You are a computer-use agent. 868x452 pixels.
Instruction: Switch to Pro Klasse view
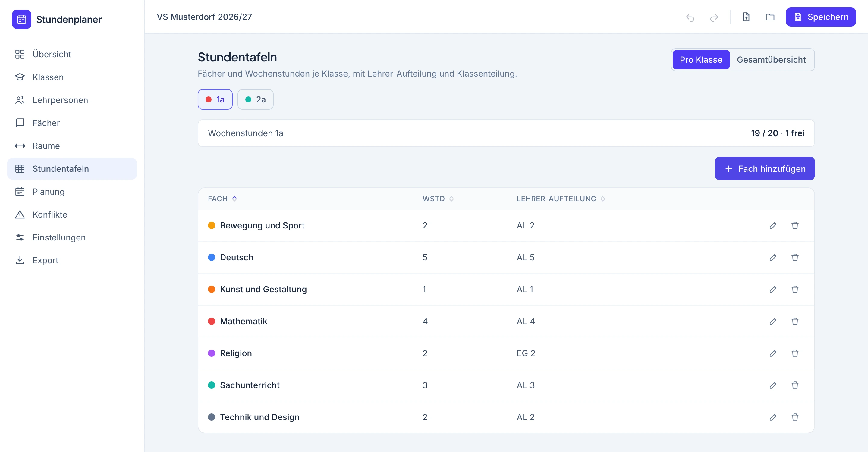pos(701,60)
